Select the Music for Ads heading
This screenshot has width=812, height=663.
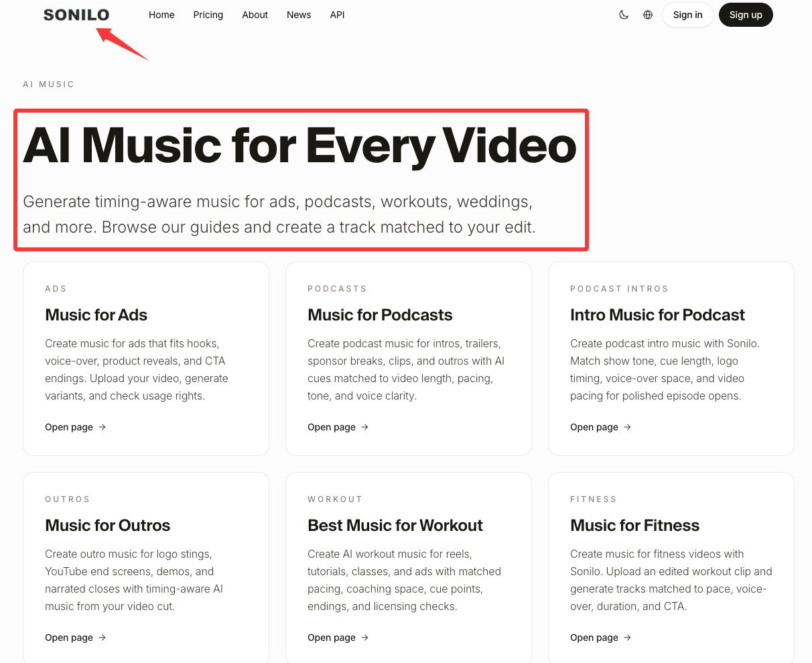pyautogui.click(x=96, y=315)
